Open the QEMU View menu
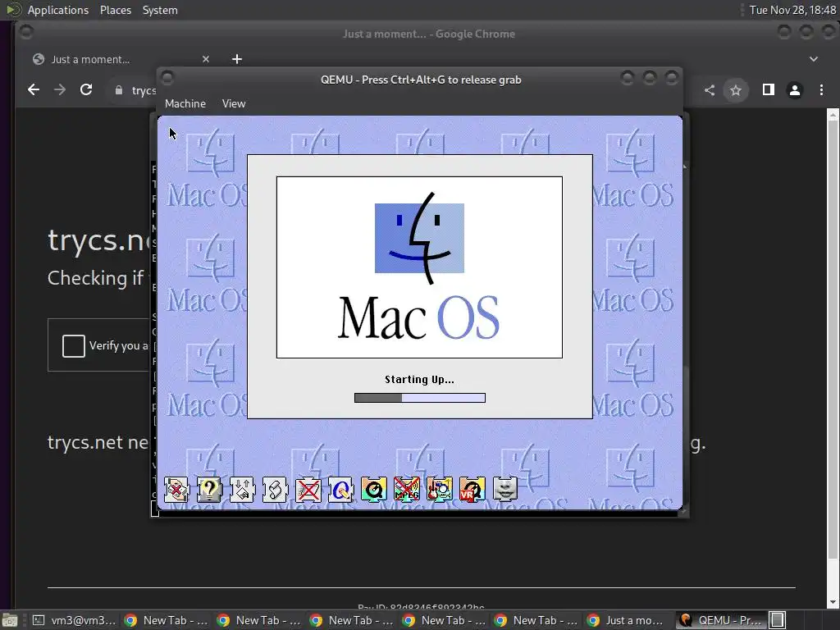 234,104
